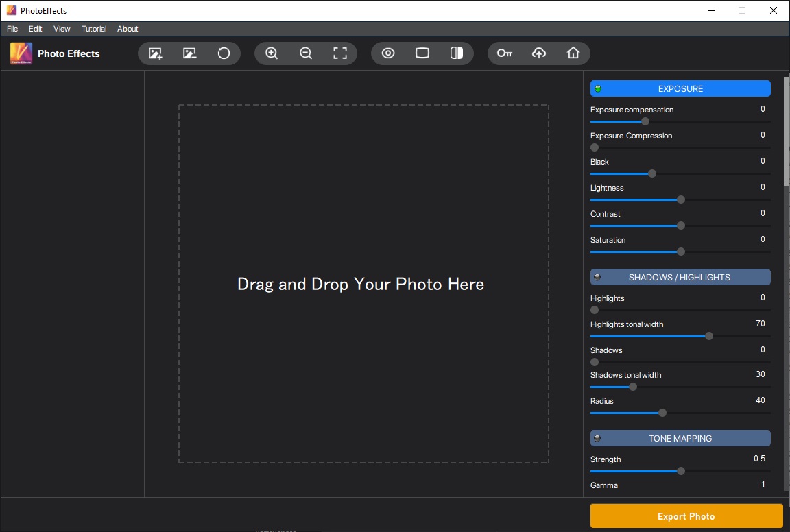Click the Gamma value 1
The height and width of the screenshot is (532, 790).
click(x=763, y=485)
